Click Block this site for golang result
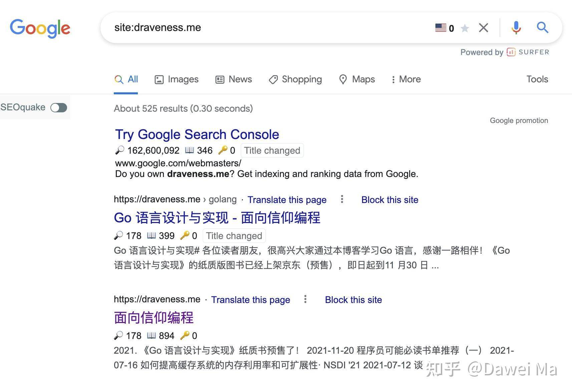Image resolution: width=572 pixels, height=392 pixels. pyautogui.click(x=390, y=200)
